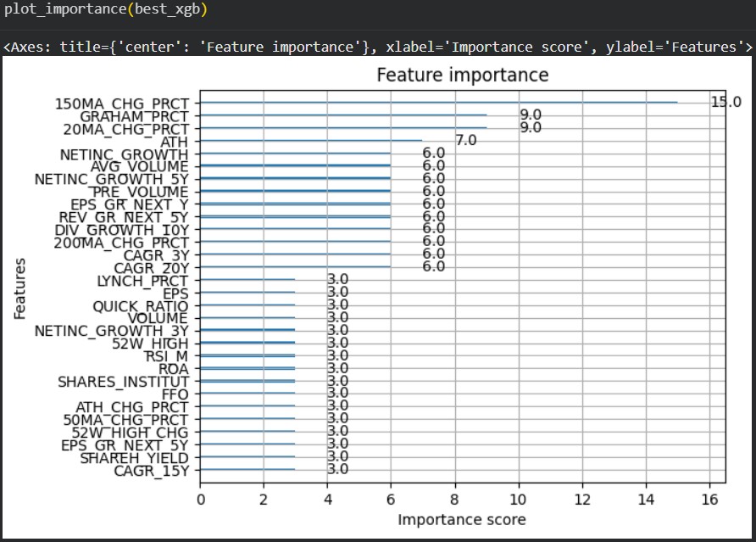Click the plot_importance code line
Screen dimensions: 756x542
tap(106, 10)
